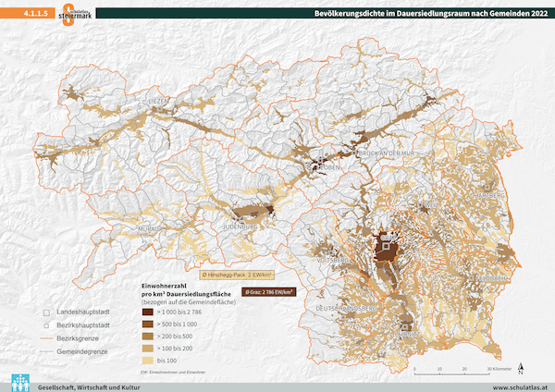Click the swatch for over 500 to 1 000
The width and height of the screenshot is (555, 392).
(148, 325)
